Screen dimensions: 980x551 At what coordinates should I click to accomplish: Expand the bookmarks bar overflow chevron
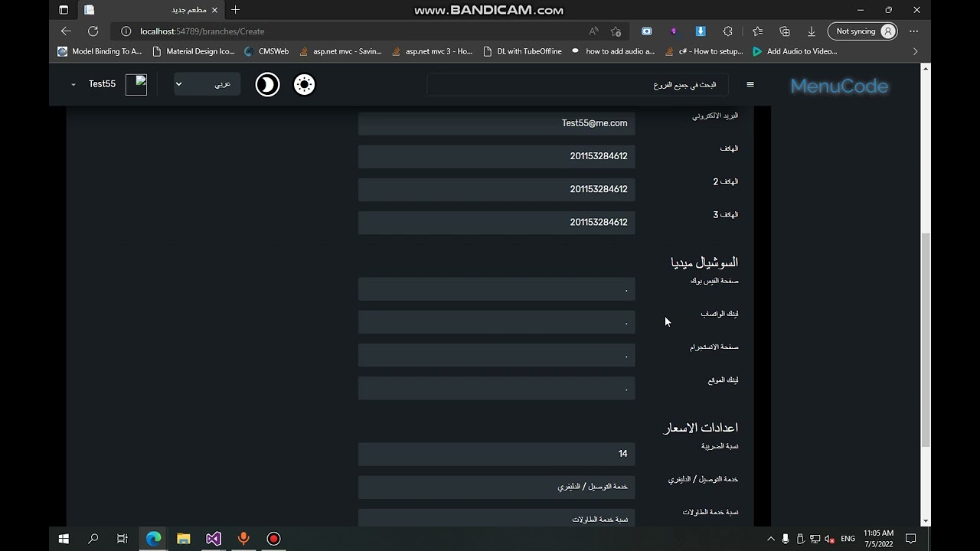point(915,51)
